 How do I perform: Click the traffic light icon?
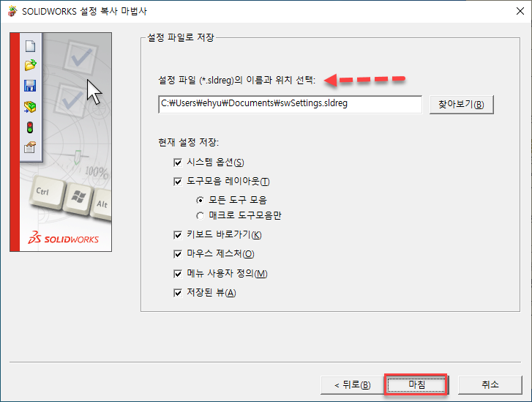(30, 127)
